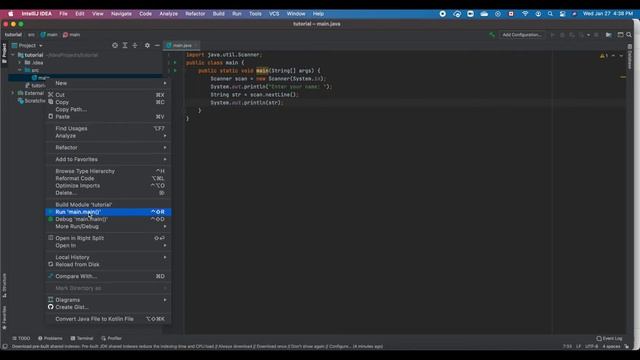This screenshot has height=360, width=640.
Task: Click the Open in Right Split entry
Action: tap(108, 238)
